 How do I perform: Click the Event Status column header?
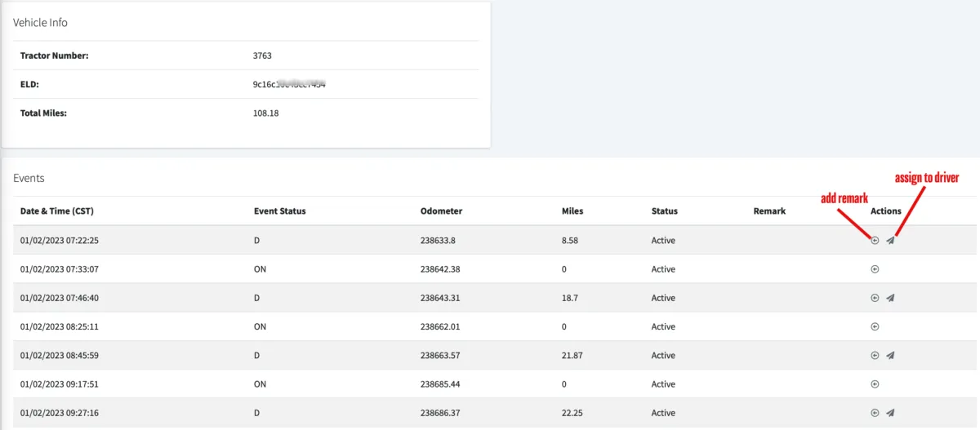coord(280,211)
